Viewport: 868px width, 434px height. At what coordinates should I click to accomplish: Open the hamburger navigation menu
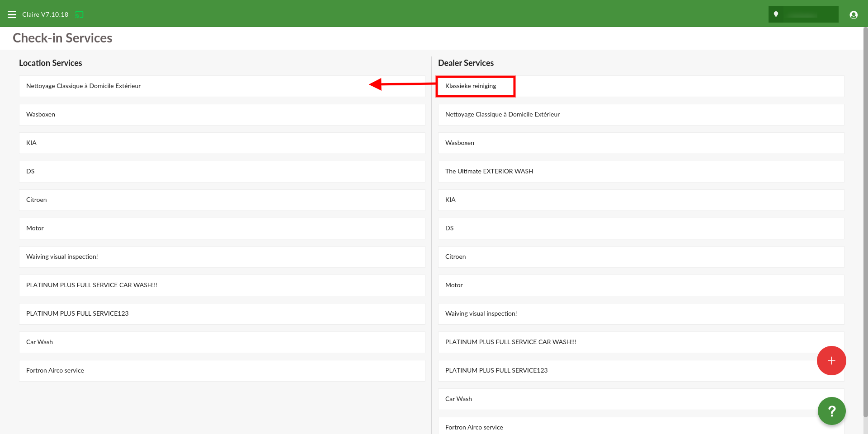12,14
